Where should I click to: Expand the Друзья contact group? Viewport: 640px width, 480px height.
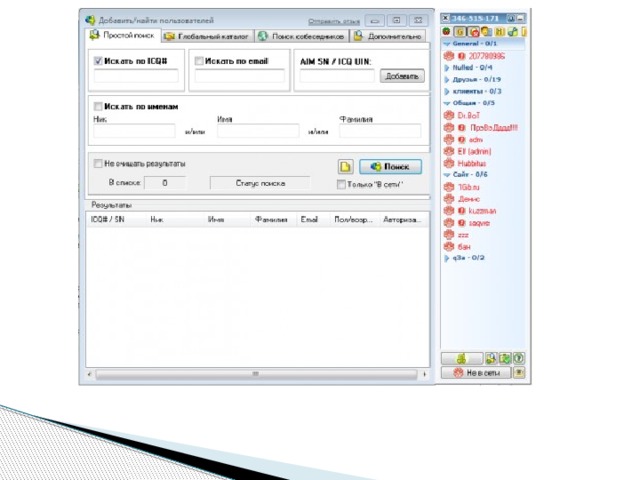click(x=447, y=78)
